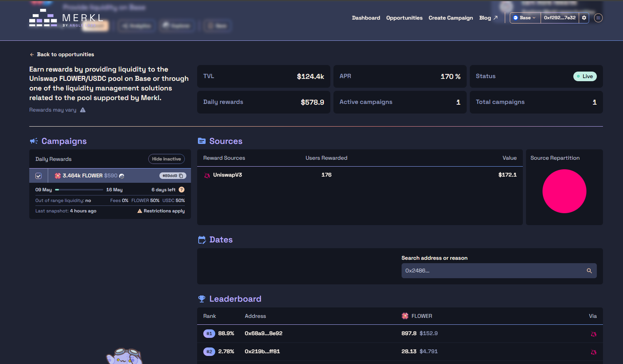Screen dimensions: 623x364
Task: Click the campaign progress bar
Action: coord(79,190)
